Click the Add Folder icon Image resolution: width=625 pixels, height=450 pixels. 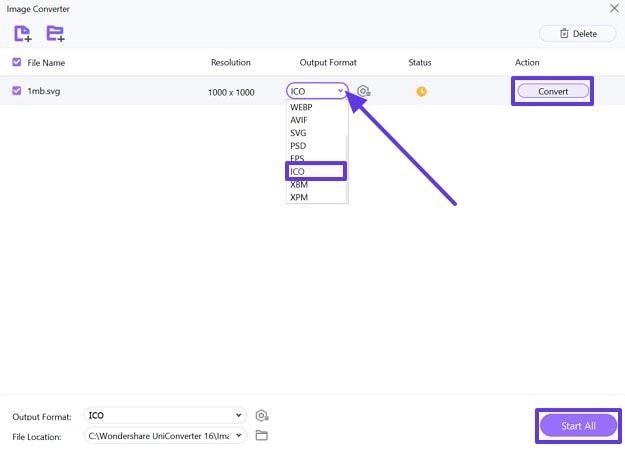(55, 33)
